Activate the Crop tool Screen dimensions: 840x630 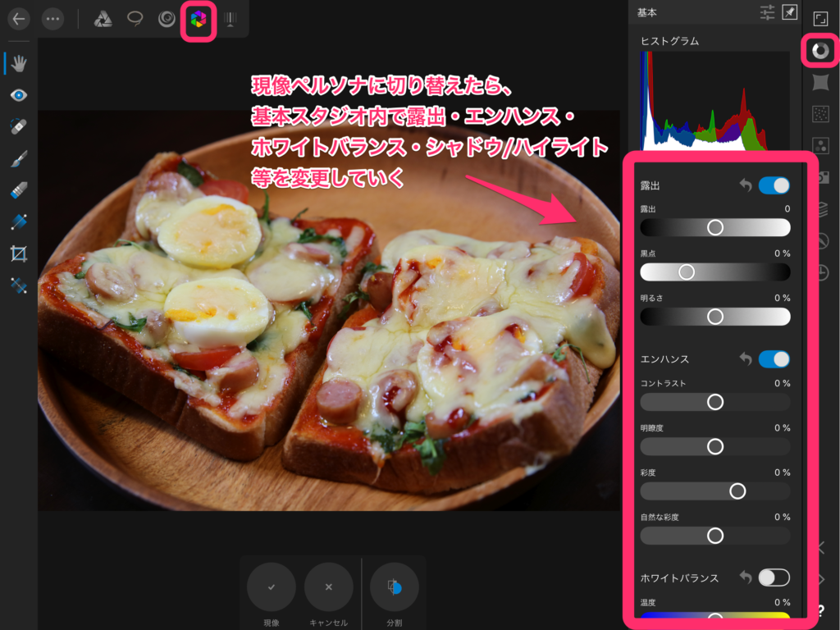click(19, 253)
